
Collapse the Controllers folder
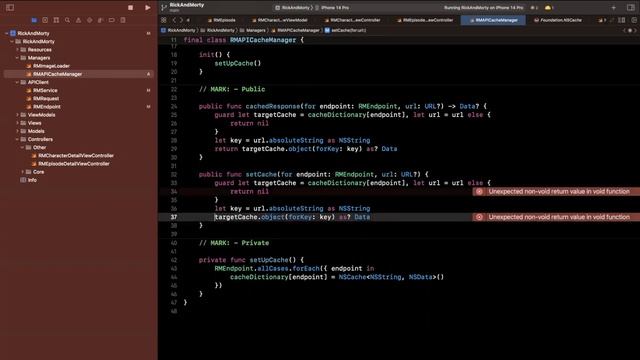pos(17,139)
